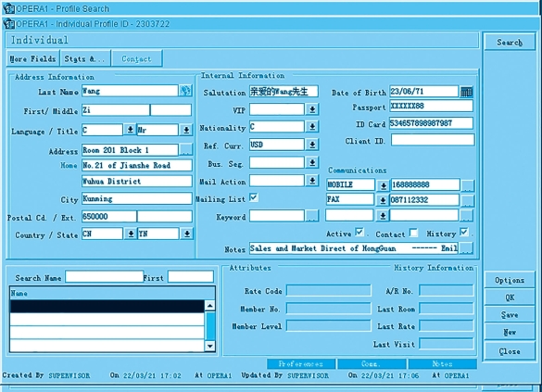The height and width of the screenshot is (392, 542).
Task: Open the Notes tab at bottom
Action: [443, 363]
